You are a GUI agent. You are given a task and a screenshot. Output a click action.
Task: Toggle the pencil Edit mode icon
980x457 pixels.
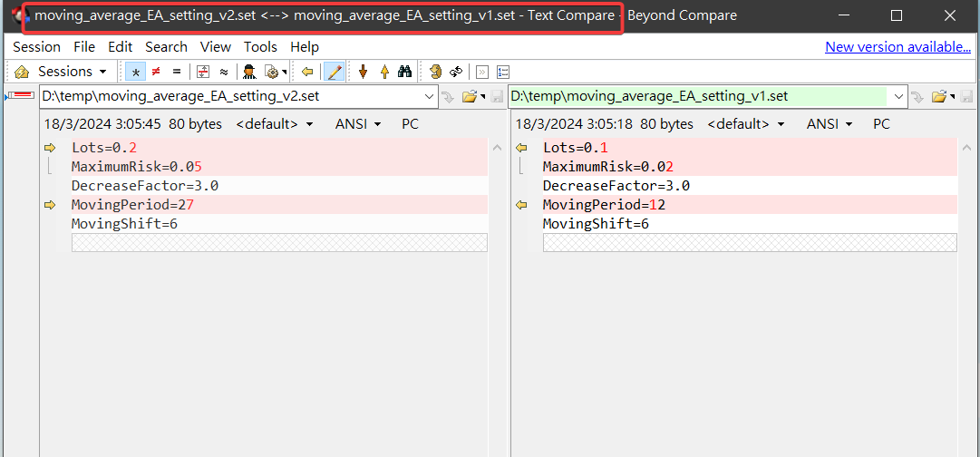coord(335,72)
